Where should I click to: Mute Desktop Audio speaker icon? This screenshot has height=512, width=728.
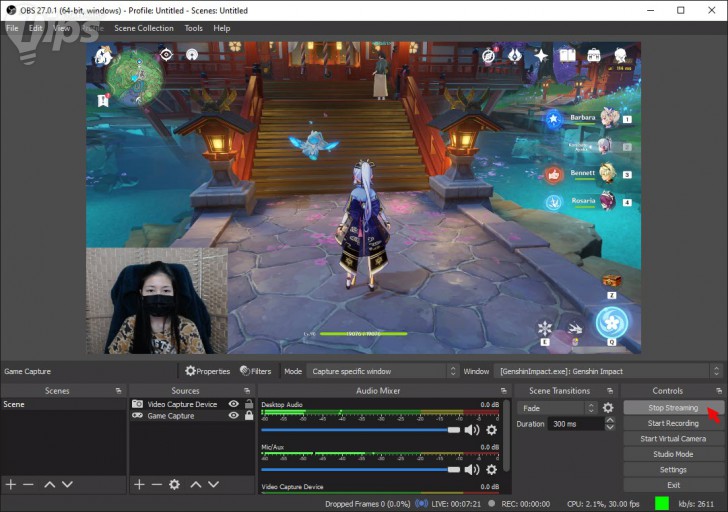(x=472, y=430)
